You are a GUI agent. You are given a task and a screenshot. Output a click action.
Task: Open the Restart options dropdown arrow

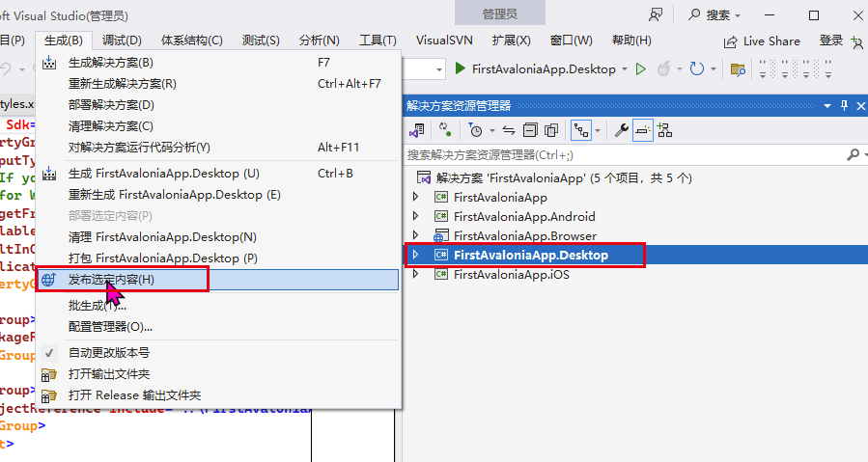pyautogui.click(x=713, y=69)
